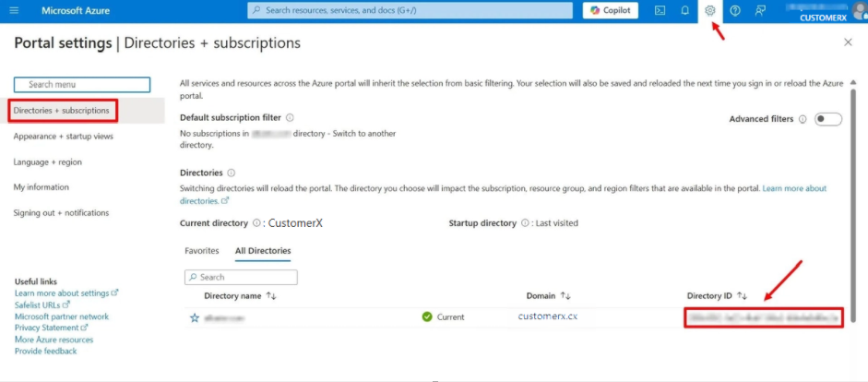Select Directories + subscriptions menu item
Image resolution: width=868 pixels, height=382 pixels.
click(x=64, y=110)
